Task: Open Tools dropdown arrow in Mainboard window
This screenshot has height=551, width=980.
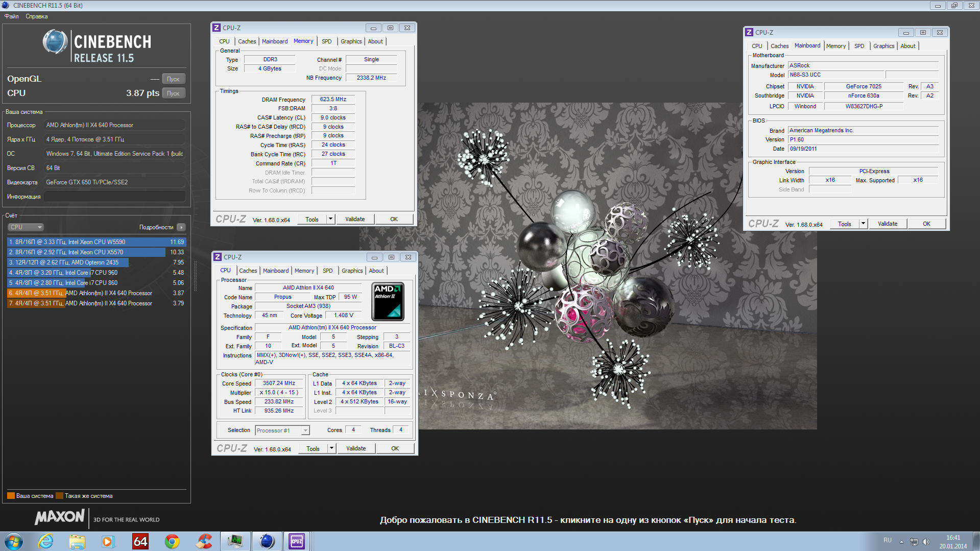Action: click(x=863, y=224)
